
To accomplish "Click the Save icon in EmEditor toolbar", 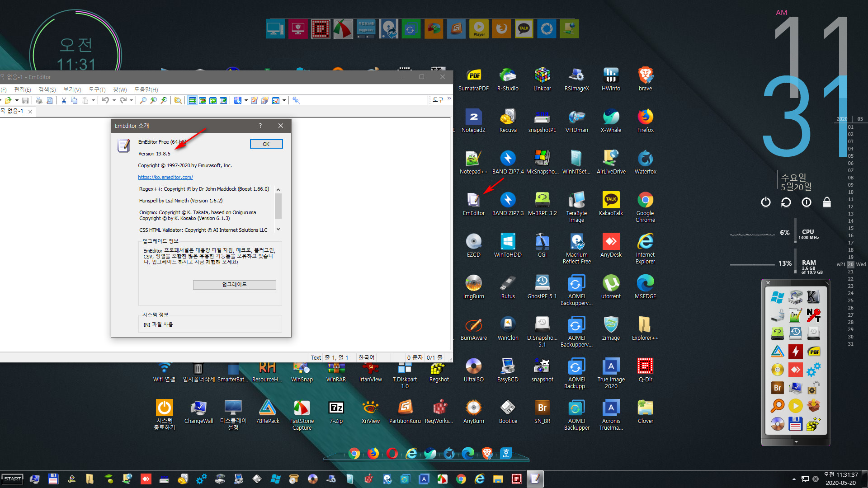I will (25, 100).
